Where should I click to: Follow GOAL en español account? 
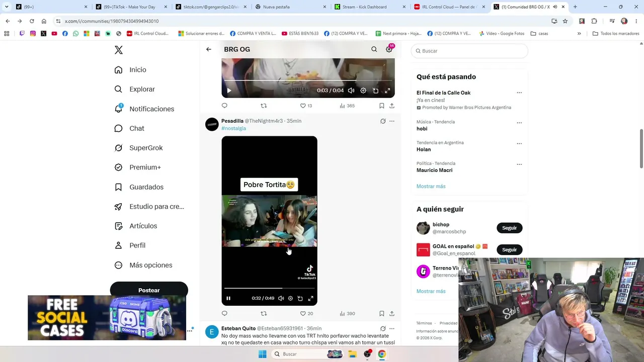(509, 249)
